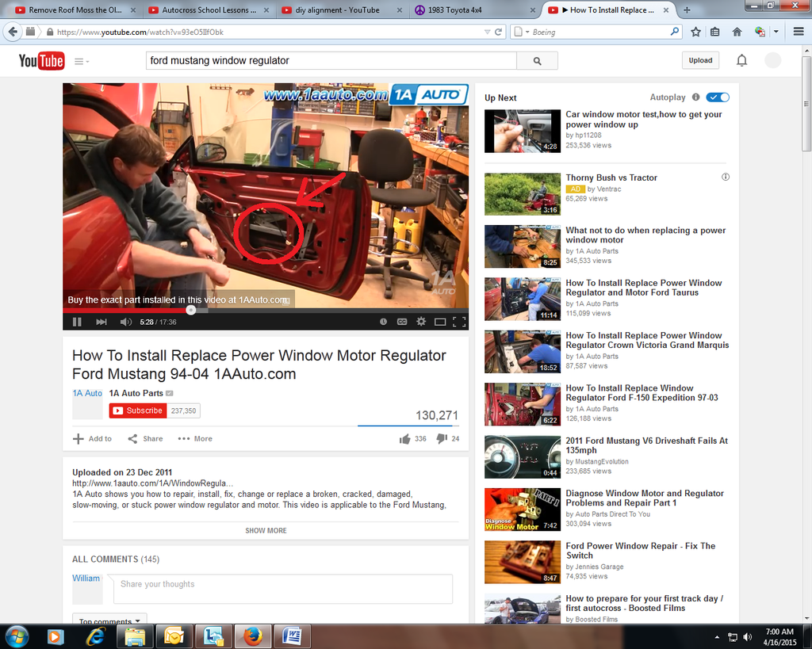Click the YouTube search box
The width and height of the screenshot is (812, 649).
pyautogui.click(x=331, y=60)
